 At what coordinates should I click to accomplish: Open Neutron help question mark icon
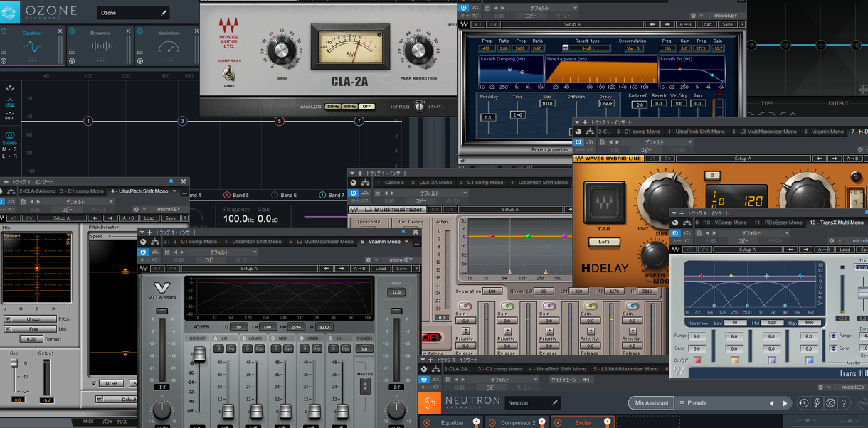(x=843, y=403)
